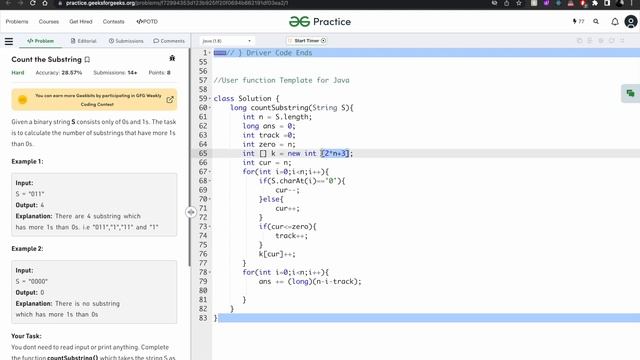Open the user profile avatar
The width and height of the screenshot is (640, 360).
click(631, 22)
